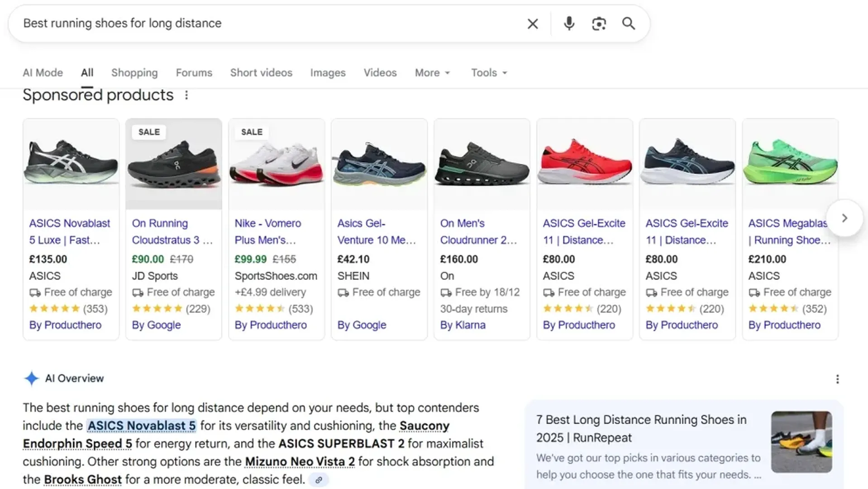Image resolution: width=868 pixels, height=489 pixels.
Task: Click On Cloudstratus 3 black shoe image
Action: pyautogui.click(x=174, y=164)
